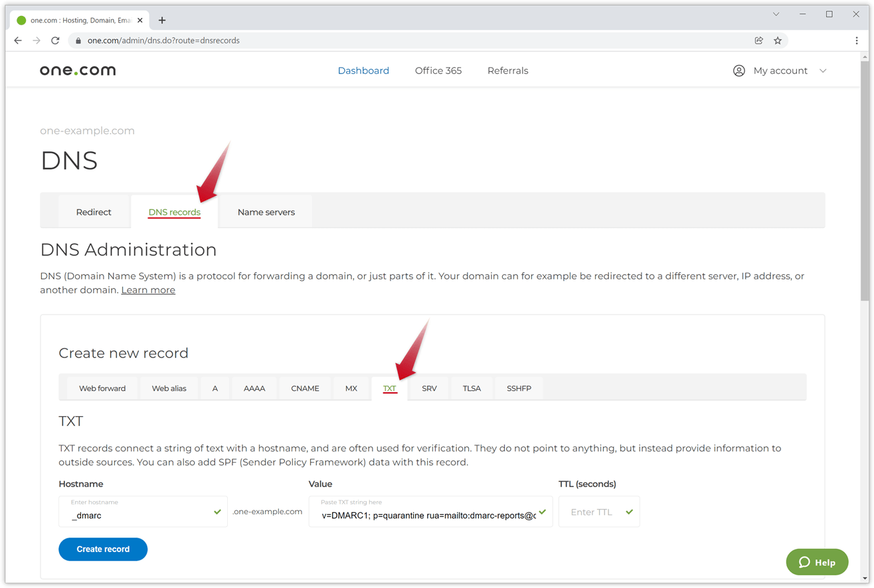Open Office 365 from the navigation
This screenshot has width=874, height=588.
point(438,70)
